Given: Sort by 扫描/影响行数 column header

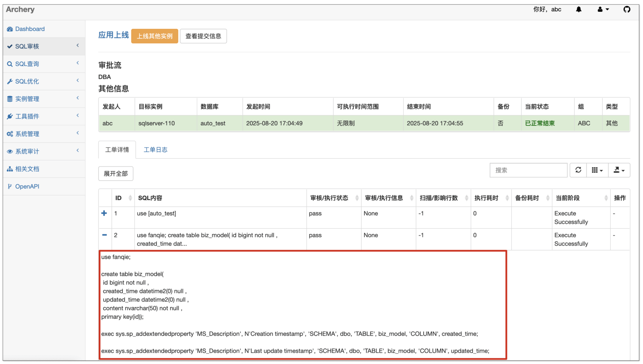Looking at the screenshot, I should [x=443, y=198].
